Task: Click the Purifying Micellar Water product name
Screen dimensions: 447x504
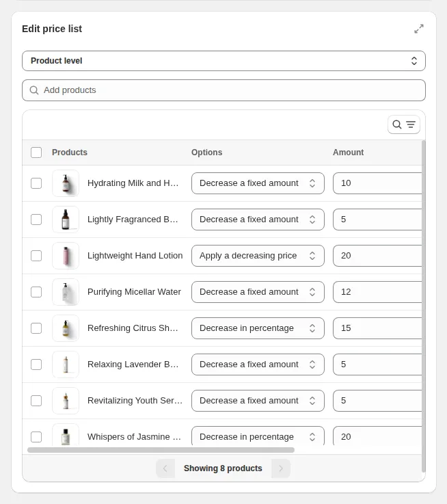Action: point(134,292)
